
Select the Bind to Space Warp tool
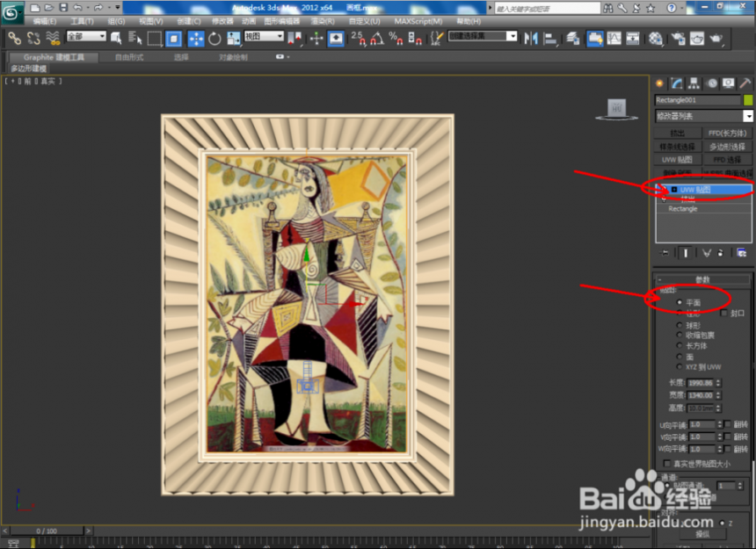coord(53,38)
